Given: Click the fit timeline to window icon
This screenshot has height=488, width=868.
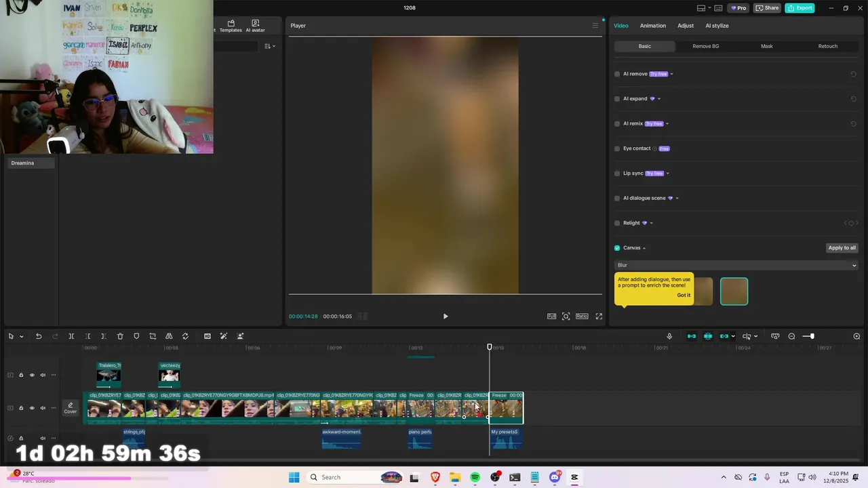Looking at the screenshot, I should (775, 336).
